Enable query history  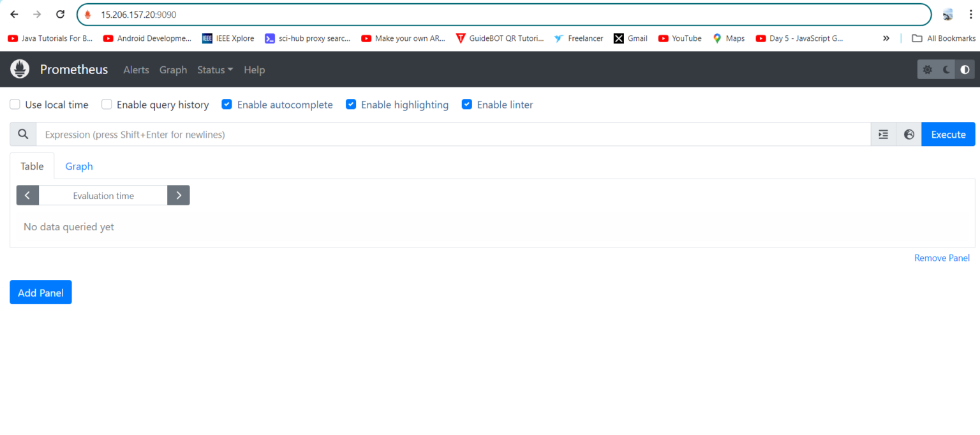pos(107,104)
